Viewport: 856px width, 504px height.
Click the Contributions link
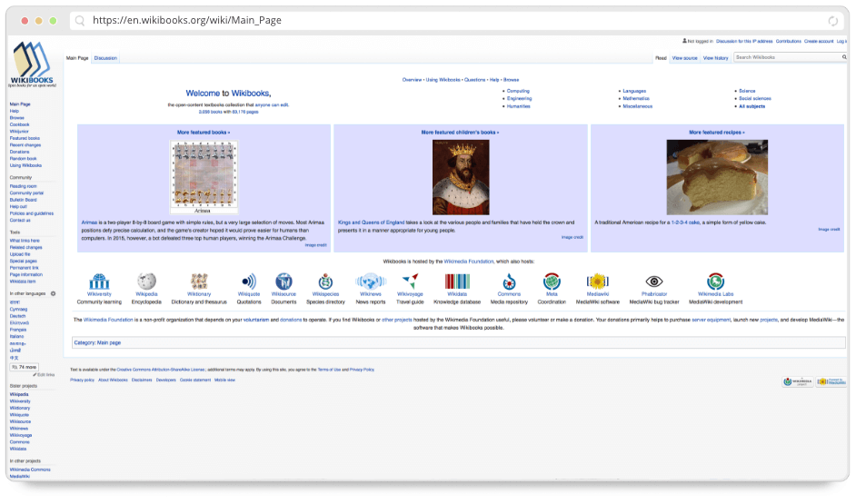789,42
